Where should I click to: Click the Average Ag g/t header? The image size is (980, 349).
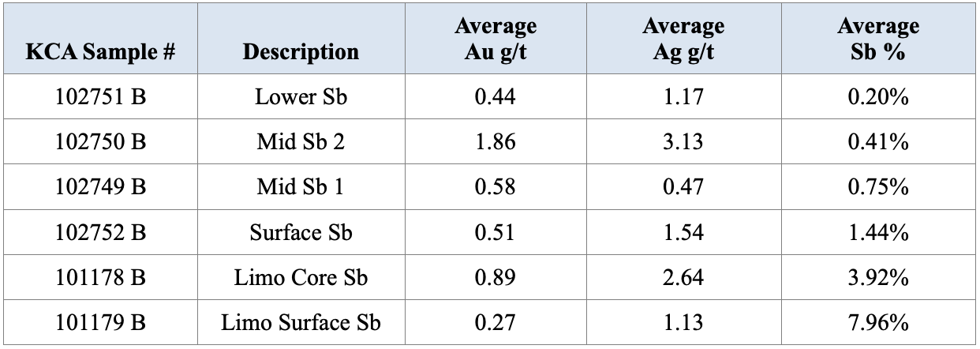coord(683,39)
